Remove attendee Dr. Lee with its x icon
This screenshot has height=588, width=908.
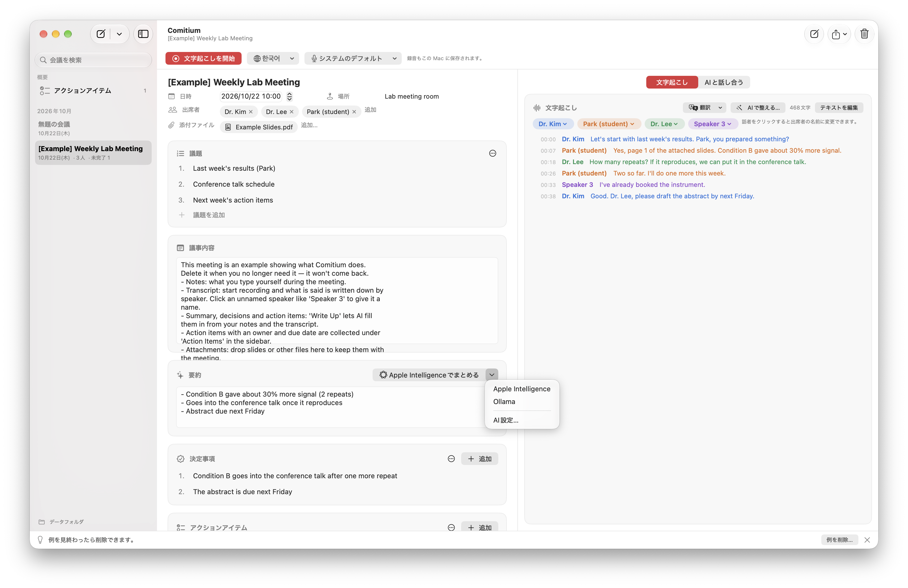tap(291, 112)
